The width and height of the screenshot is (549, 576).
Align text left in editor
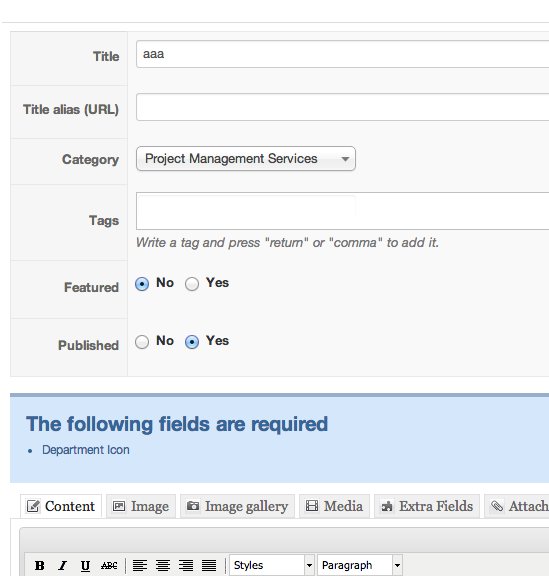(140, 565)
